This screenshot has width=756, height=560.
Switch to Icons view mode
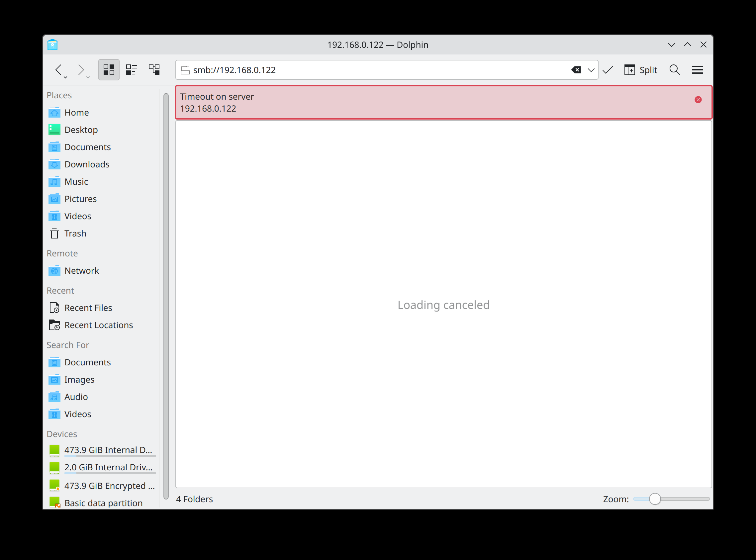point(109,70)
